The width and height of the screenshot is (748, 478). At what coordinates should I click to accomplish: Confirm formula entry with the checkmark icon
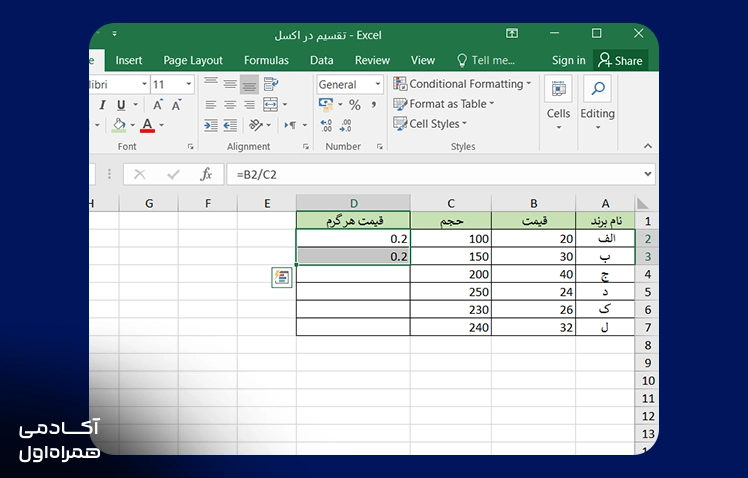click(x=173, y=175)
